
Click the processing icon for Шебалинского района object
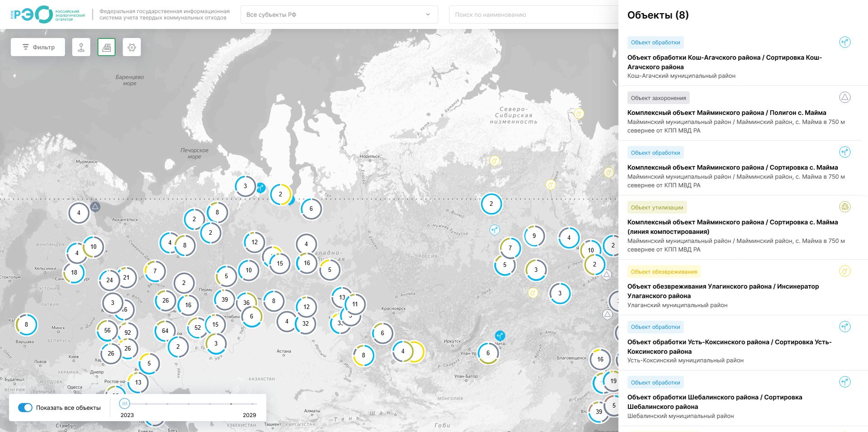[845, 382]
